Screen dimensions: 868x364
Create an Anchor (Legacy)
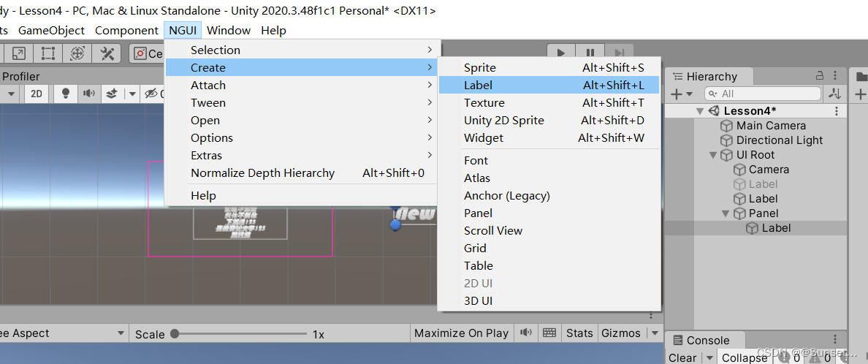coord(549,196)
